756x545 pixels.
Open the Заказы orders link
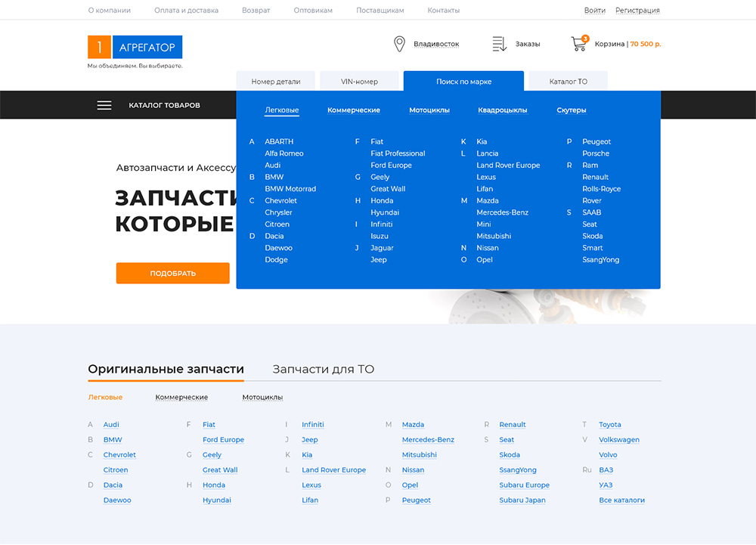click(x=528, y=44)
